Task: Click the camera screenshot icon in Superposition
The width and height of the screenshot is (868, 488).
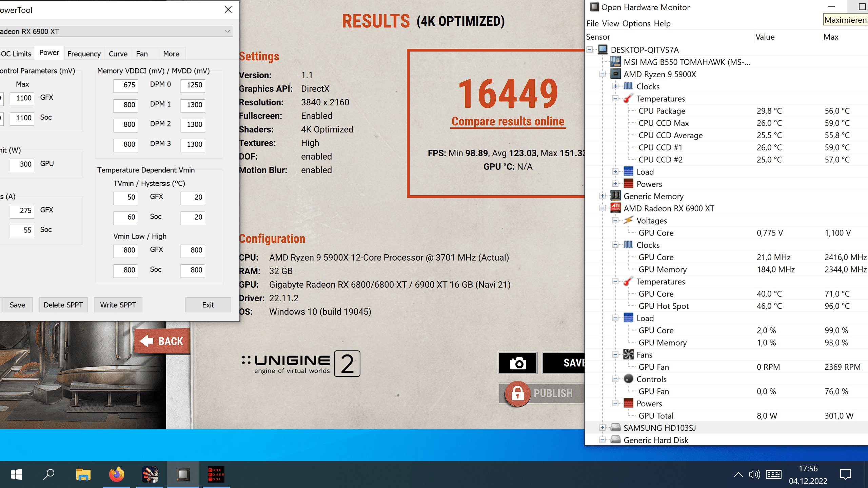Action: click(x=518, y=363)
